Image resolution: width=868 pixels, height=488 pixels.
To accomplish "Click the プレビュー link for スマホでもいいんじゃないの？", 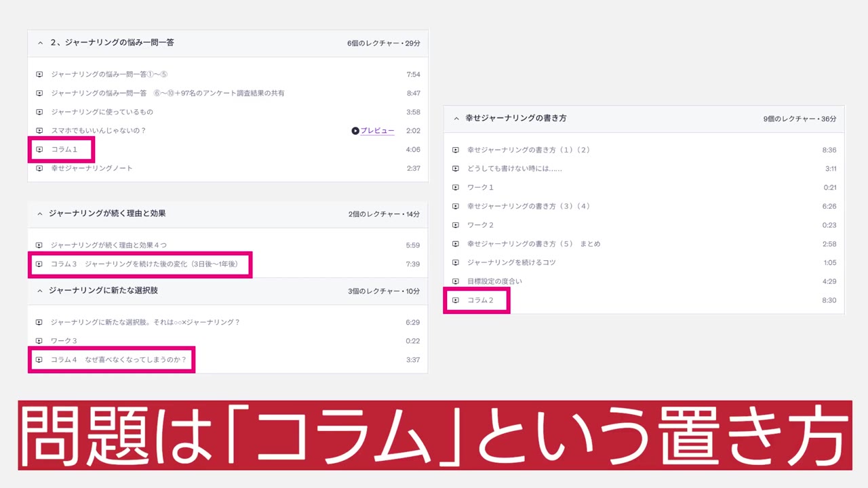I will 377,131.
